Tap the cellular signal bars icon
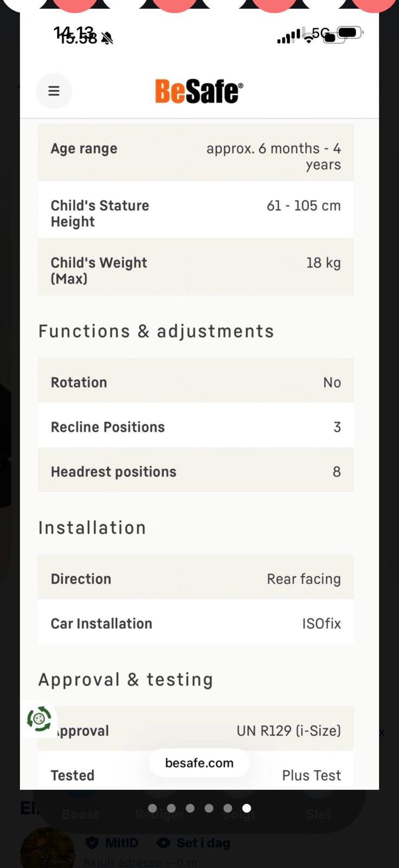The height and width of the screenshot is (868, 399). [288, 37]
